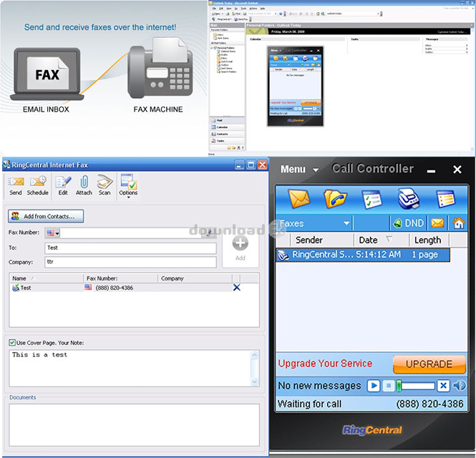Remove the Test recipient with the X icon

(x=237, y=288)
